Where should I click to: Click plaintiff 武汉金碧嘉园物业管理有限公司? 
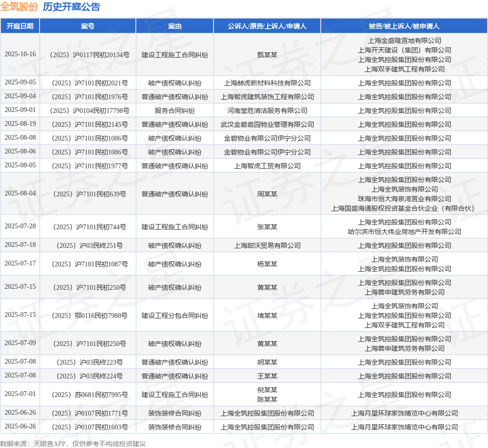(267, 124)
